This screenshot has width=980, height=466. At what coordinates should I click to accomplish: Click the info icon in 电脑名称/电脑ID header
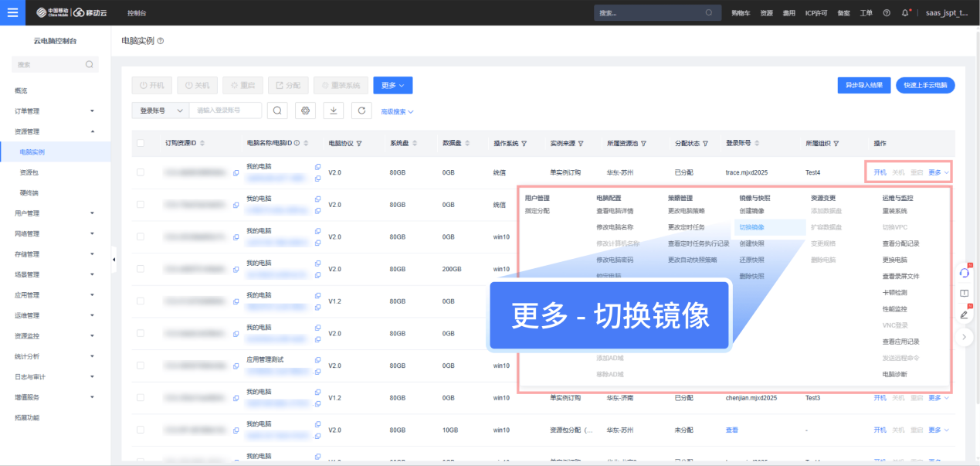click(x=297, y=144)
